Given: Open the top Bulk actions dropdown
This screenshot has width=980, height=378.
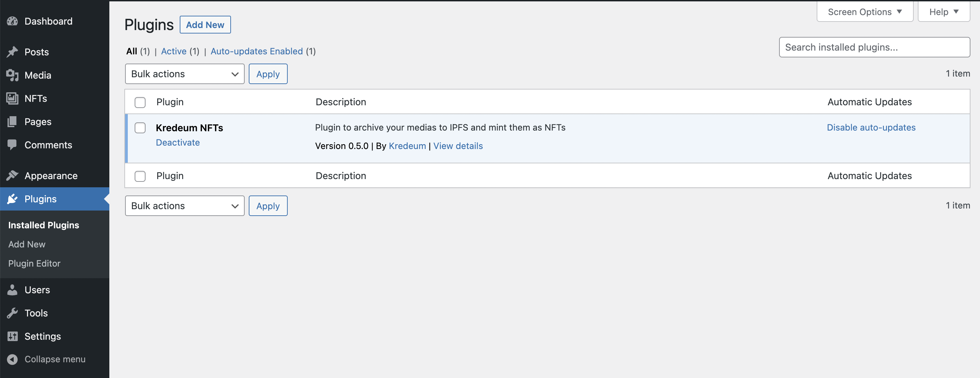Looking at the screenshot, I should 185,74.
